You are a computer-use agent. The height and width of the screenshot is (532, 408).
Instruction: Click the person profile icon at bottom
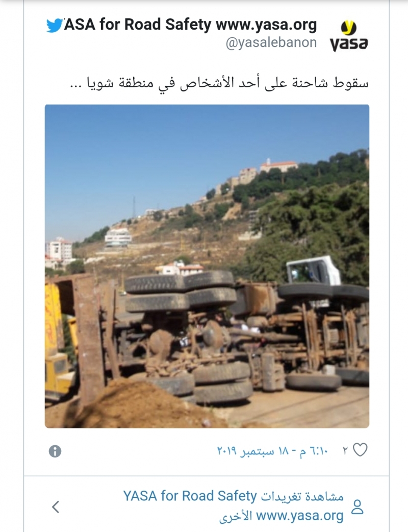357,506
